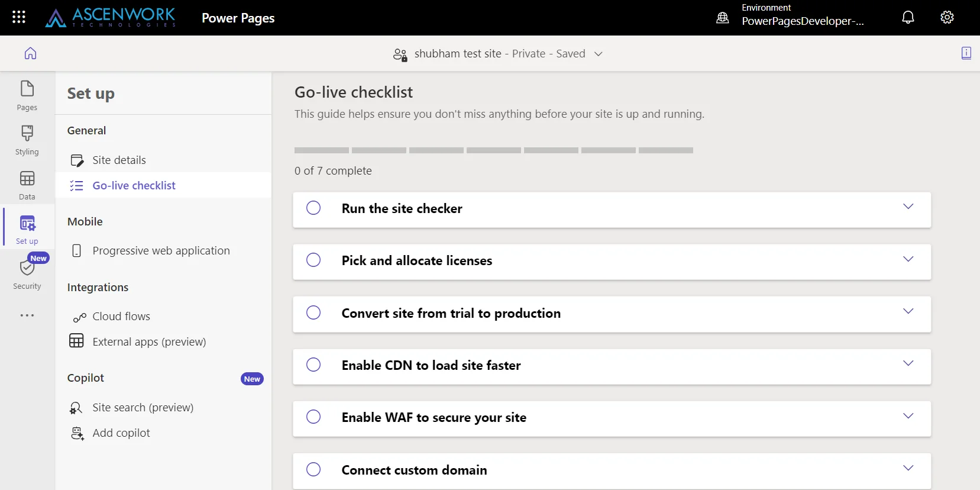Expand Run the site checker chevron

click(908, 207)
